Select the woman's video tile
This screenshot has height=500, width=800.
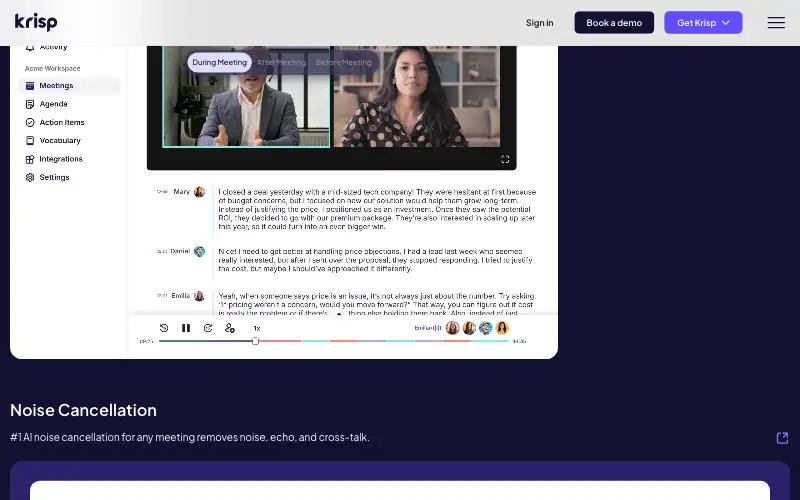pyautogui.click(x=417, y=96)
